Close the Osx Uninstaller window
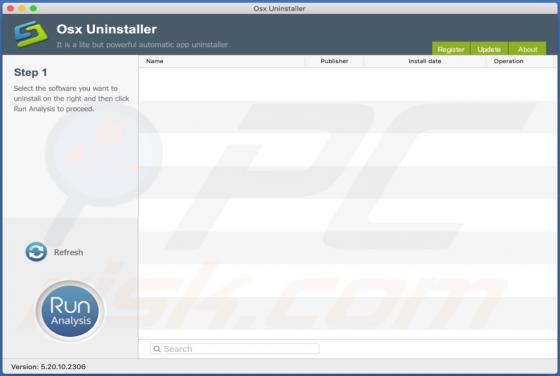560x376 pixels. click(x=10, y=8)
